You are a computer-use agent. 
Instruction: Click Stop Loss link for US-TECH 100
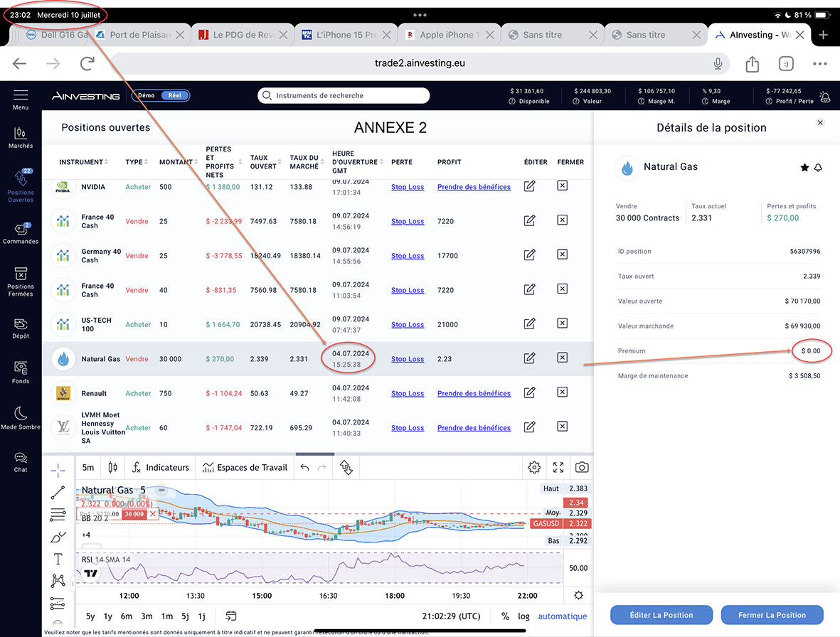click(x=408, y=325)
